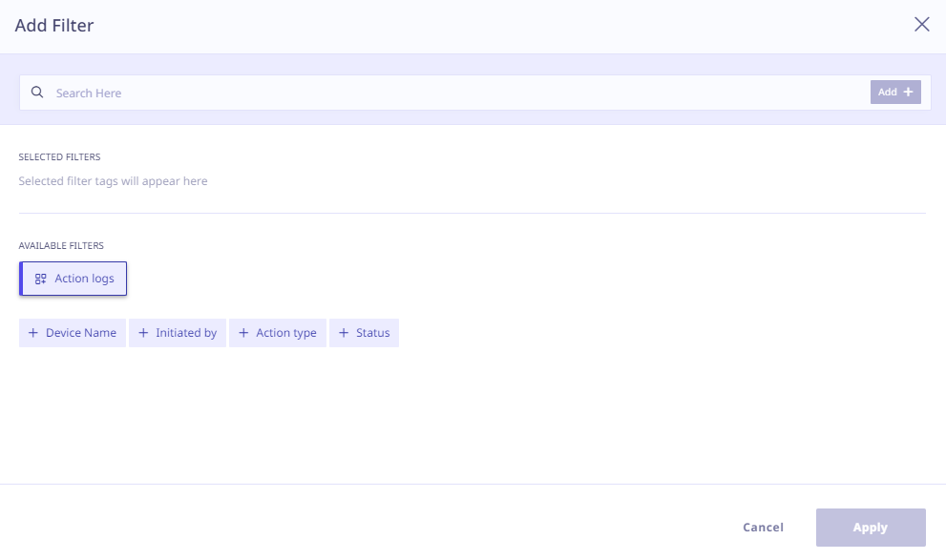This screenshot has height=560, width=946.
Task: Close the Add Filter dialog
Action: pyautogui.click(x=921, y=24)
